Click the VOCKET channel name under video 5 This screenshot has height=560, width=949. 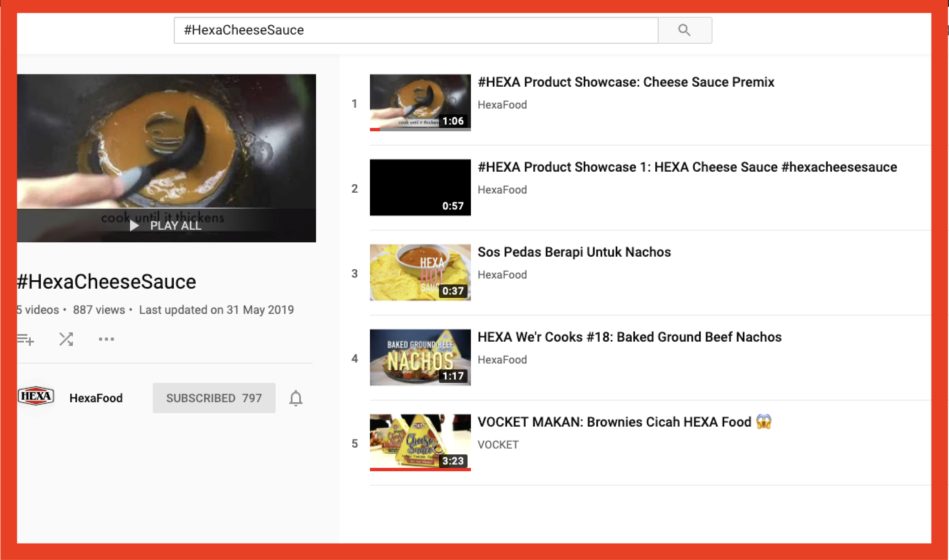498,445
